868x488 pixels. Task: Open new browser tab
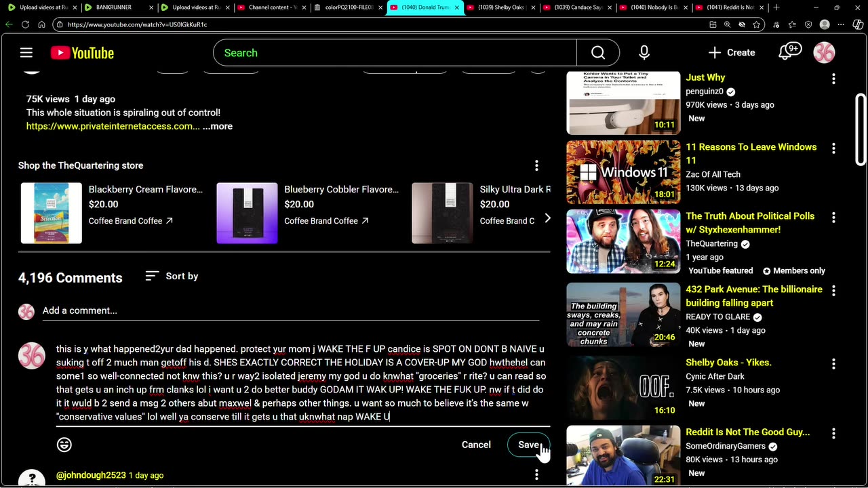click(x=776, y=7)
